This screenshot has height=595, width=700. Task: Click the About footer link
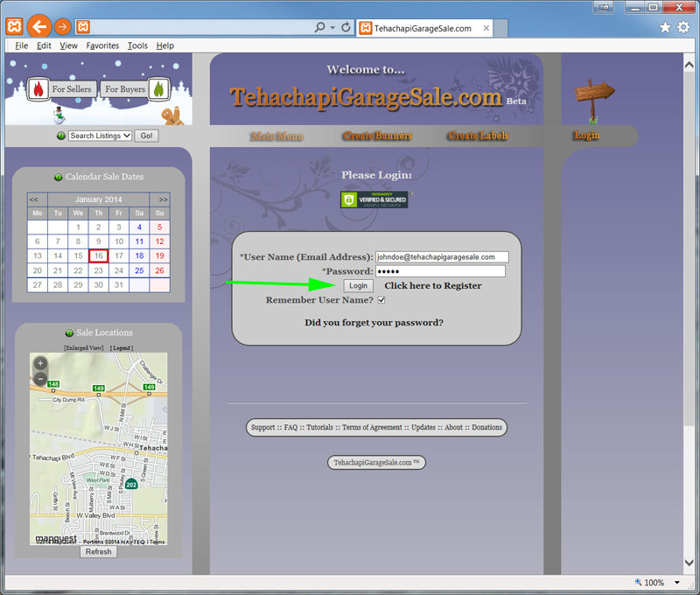click(x=453, y=427)
